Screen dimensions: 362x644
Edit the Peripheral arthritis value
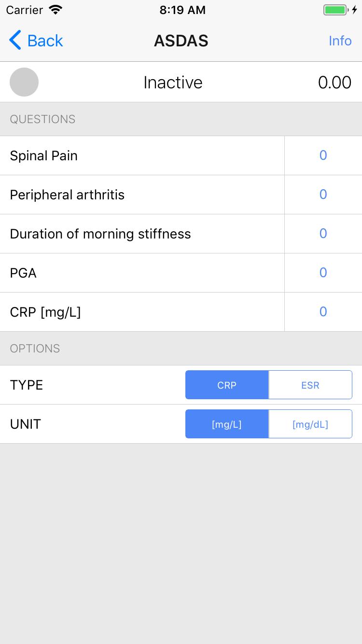coord(323,195)
